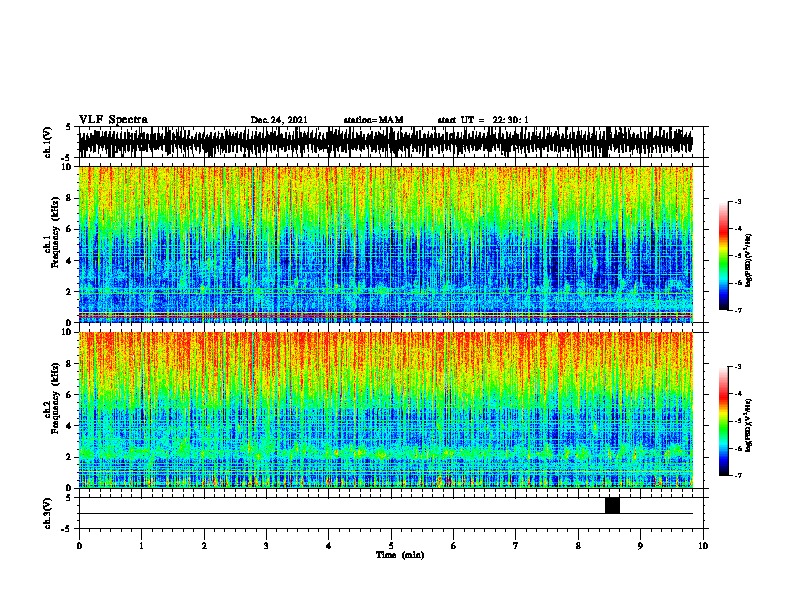
Task: Click time axis tick label "5"
Action: [391, 545]
